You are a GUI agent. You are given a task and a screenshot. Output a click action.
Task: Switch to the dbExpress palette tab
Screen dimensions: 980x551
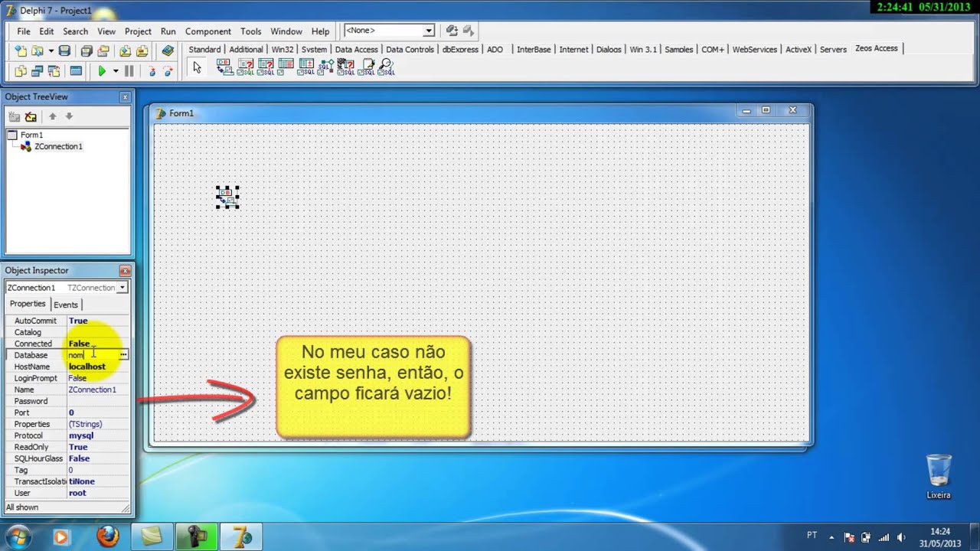tap(460, 49)
